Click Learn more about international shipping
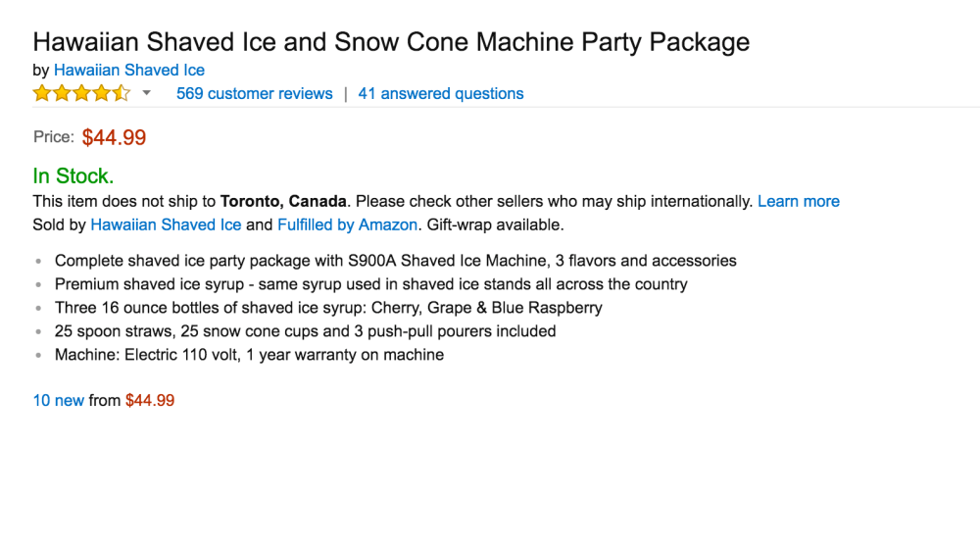Viewport: 980px width, 547px height. pos(799,201)
